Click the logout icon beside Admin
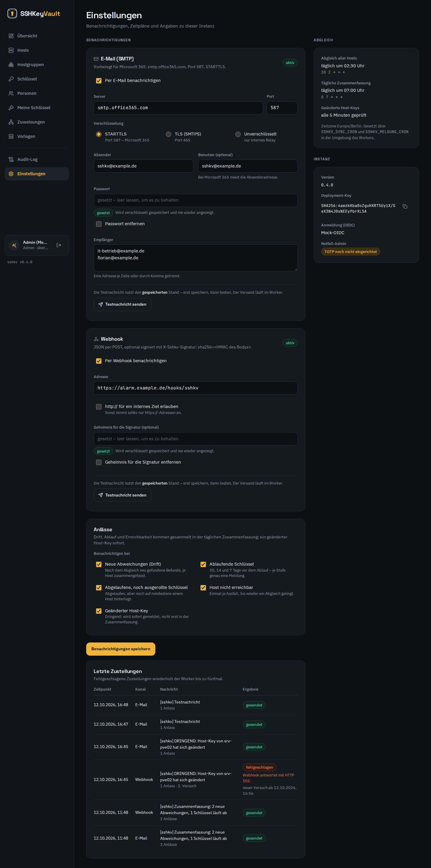Viewport: 431px width, 868px height. click(59, 245)
